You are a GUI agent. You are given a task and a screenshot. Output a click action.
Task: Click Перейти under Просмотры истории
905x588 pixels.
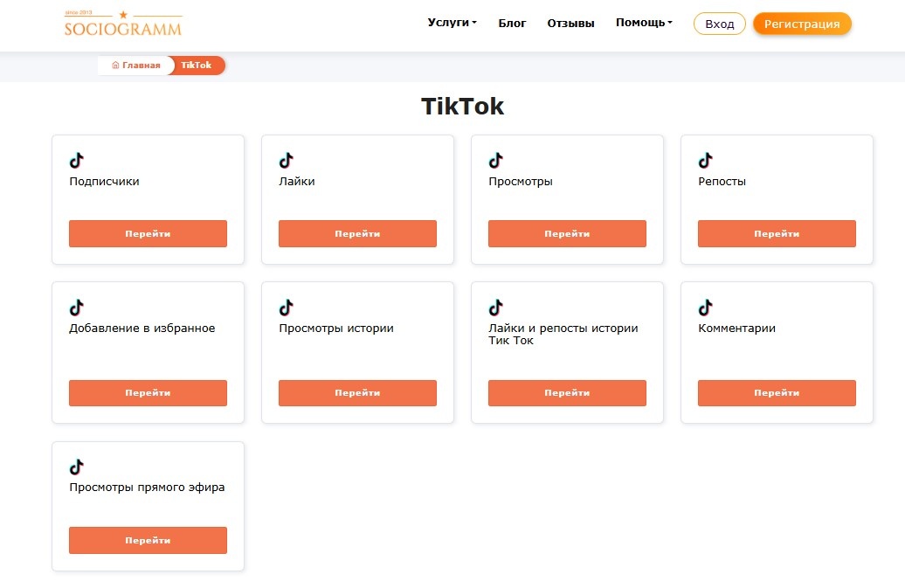357,393
